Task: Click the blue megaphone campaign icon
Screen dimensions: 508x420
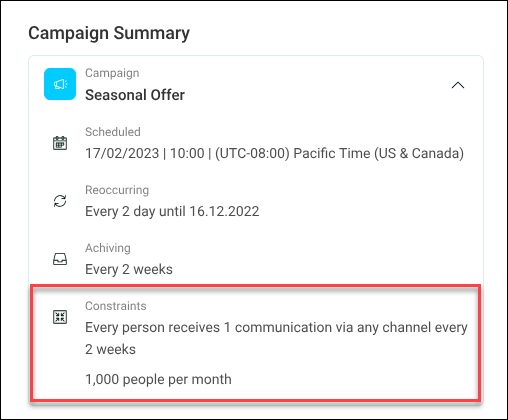Action: pyautogui.click(x=60, y=84)
